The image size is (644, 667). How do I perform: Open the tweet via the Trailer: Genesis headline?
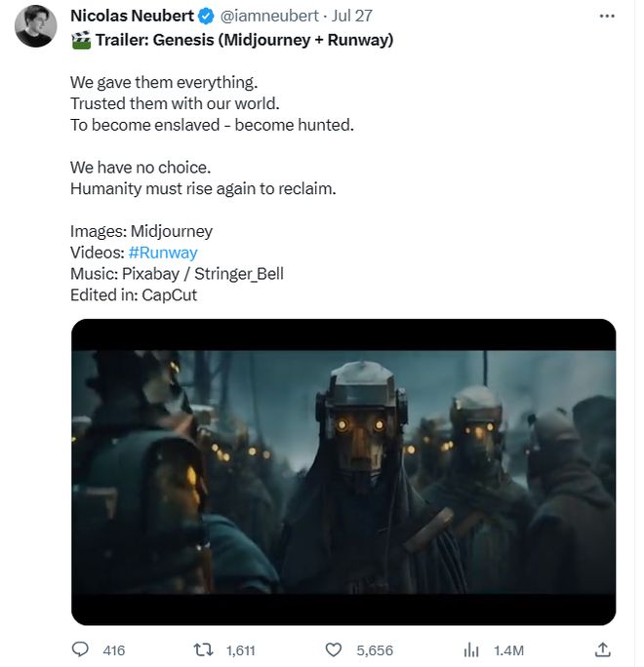pyautogui.click(x=244, y=40)
